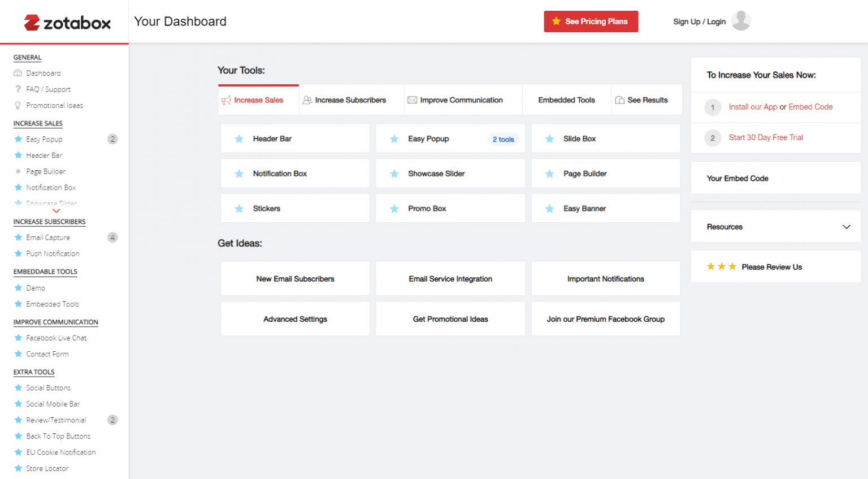Click the three-star rating icon

[x=721, y=267]
